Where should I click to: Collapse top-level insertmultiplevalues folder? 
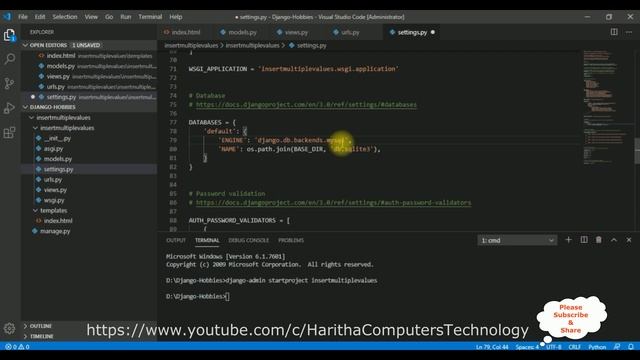pyautogui.click(x=63, y=118)
